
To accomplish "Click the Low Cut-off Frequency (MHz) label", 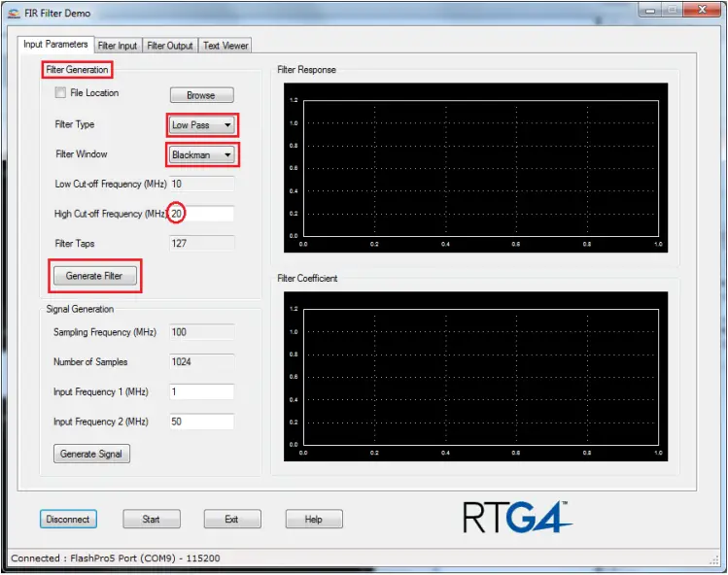I will [x=111, y=184].
